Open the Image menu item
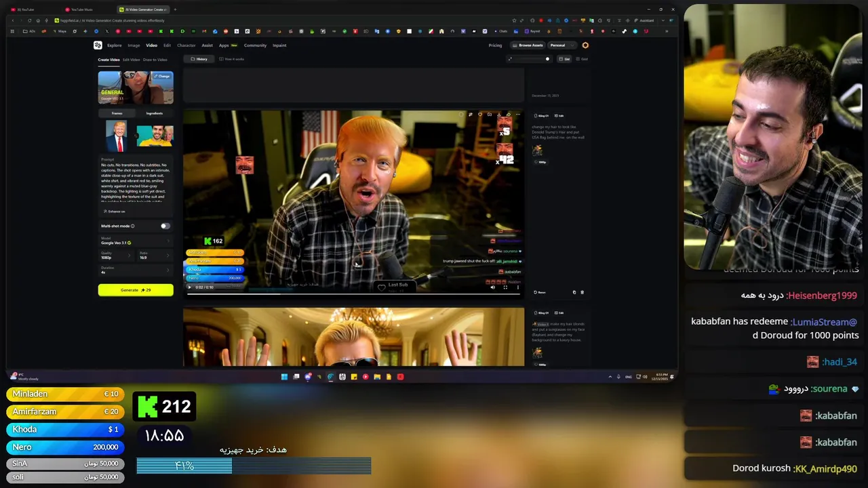This screenshot has width=868, height=488. click(134, 45)
